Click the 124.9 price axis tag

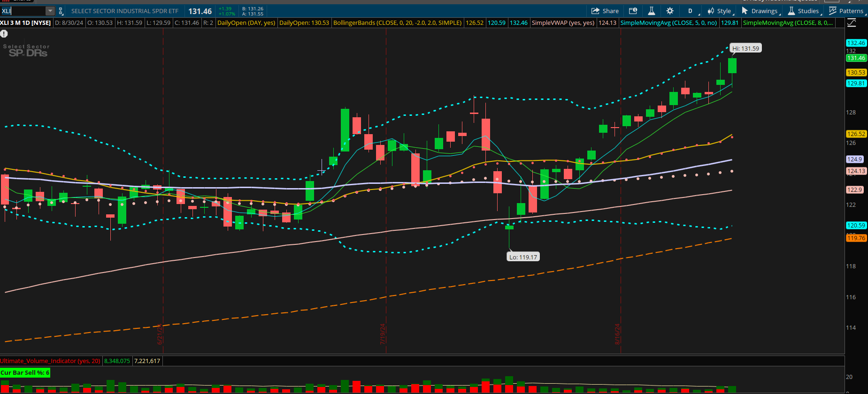point(855,159)
